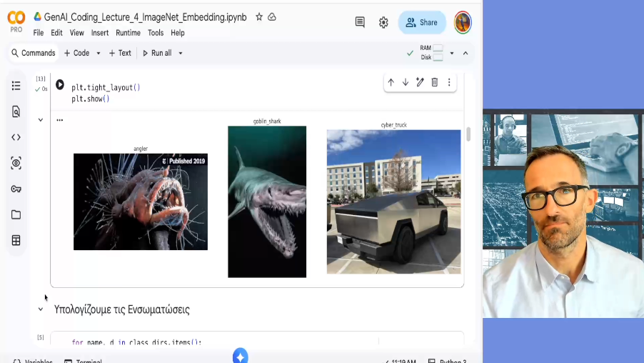This screenshot has width=644, height=363.
Task: Click the notebook vertical scrollbar thumb
Action: (x=468, y=134)
